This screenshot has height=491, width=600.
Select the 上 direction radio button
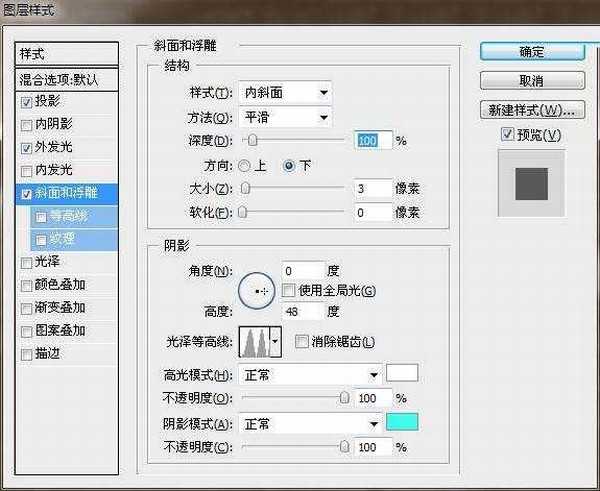click(x=245, y=166)
